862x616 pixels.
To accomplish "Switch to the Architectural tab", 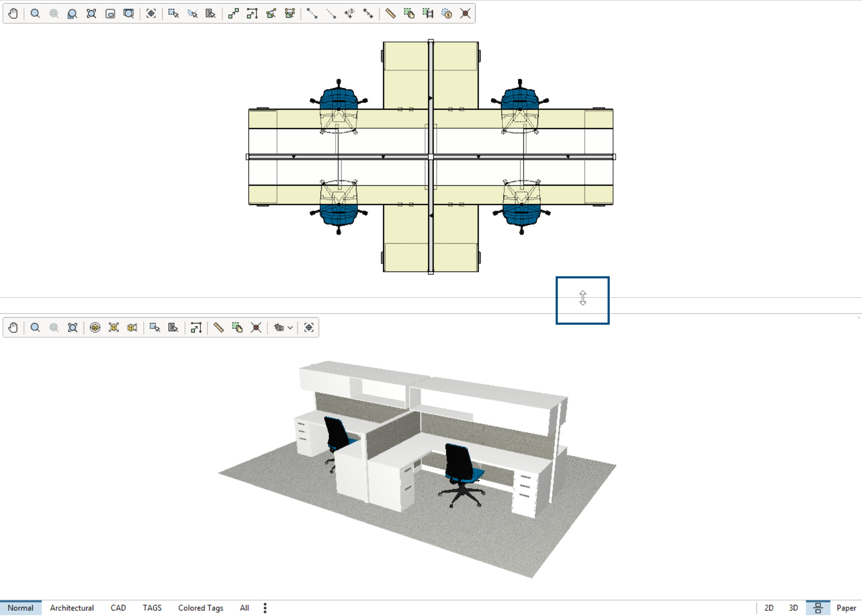I will pyautogui.click(x=72, y=608).
